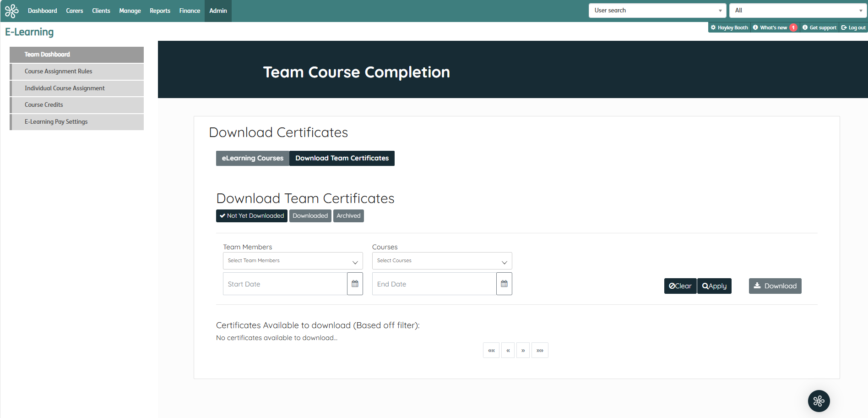Jump to the last results page
868x418 pixels.
click(x=540, y=350)
